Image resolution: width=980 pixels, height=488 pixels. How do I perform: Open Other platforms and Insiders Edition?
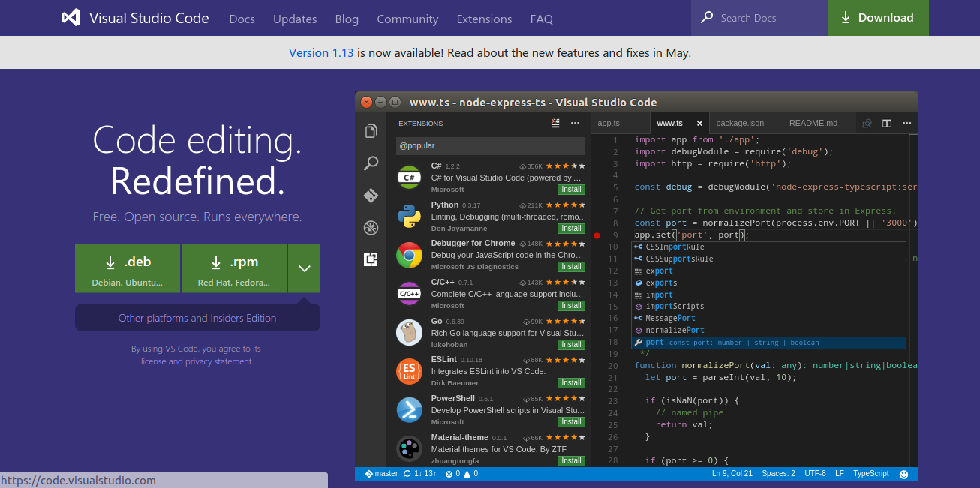pos(197,318)
